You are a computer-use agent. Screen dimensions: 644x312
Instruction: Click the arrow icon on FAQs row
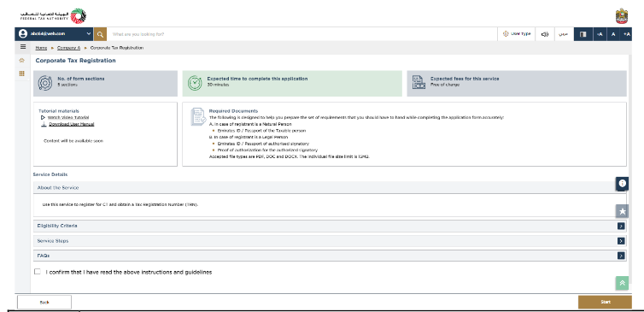[621, 256]
